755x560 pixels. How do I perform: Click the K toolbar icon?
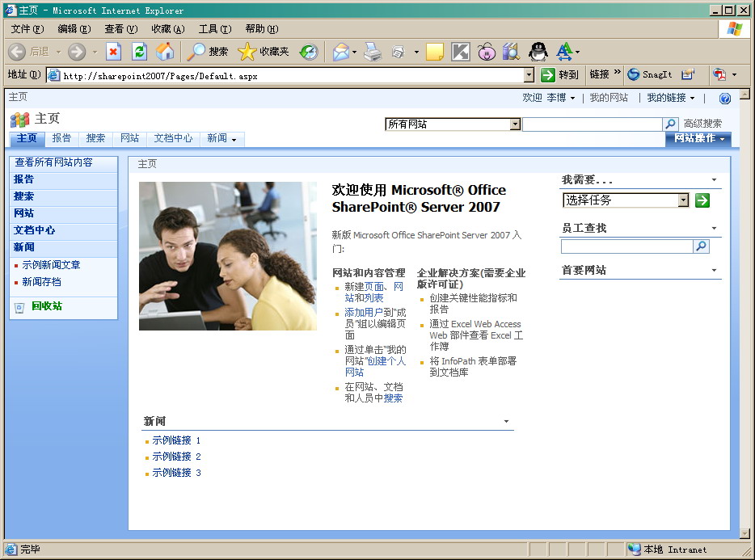click(x=460, y=52)
